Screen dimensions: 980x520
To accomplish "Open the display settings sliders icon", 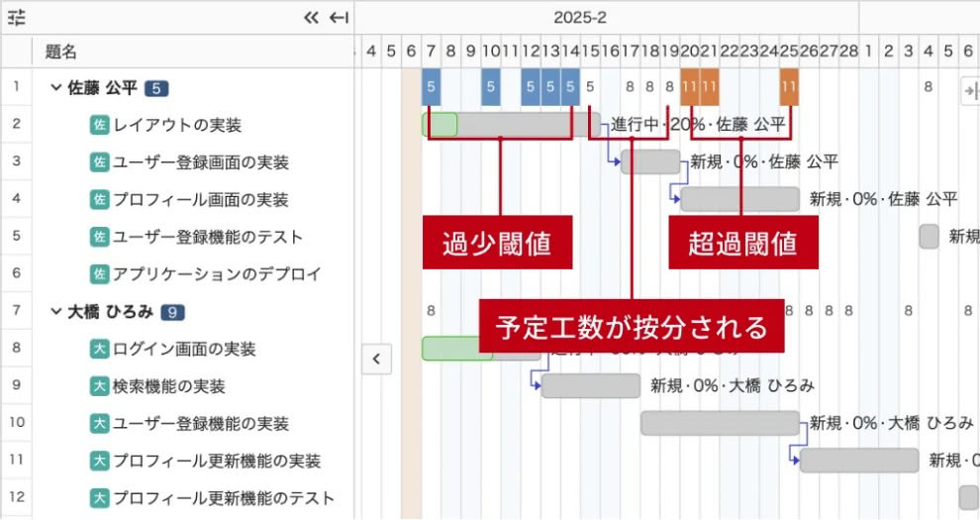I will coord(17,18).
